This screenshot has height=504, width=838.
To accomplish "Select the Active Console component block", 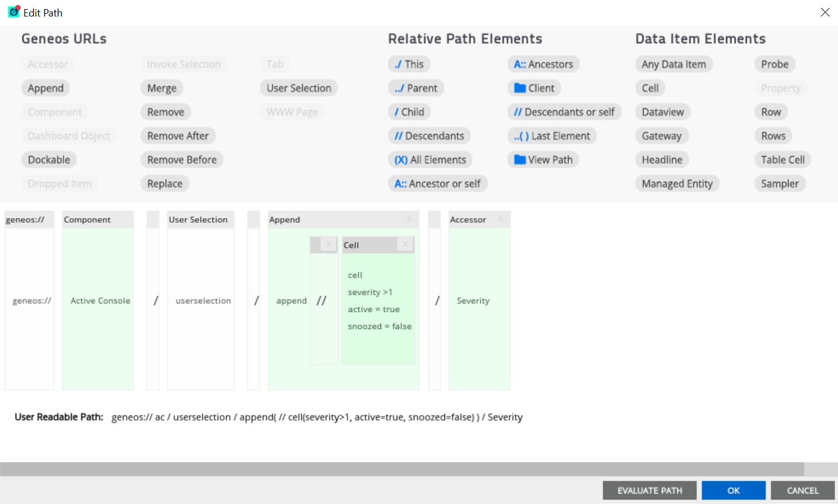I will point(98,301).
